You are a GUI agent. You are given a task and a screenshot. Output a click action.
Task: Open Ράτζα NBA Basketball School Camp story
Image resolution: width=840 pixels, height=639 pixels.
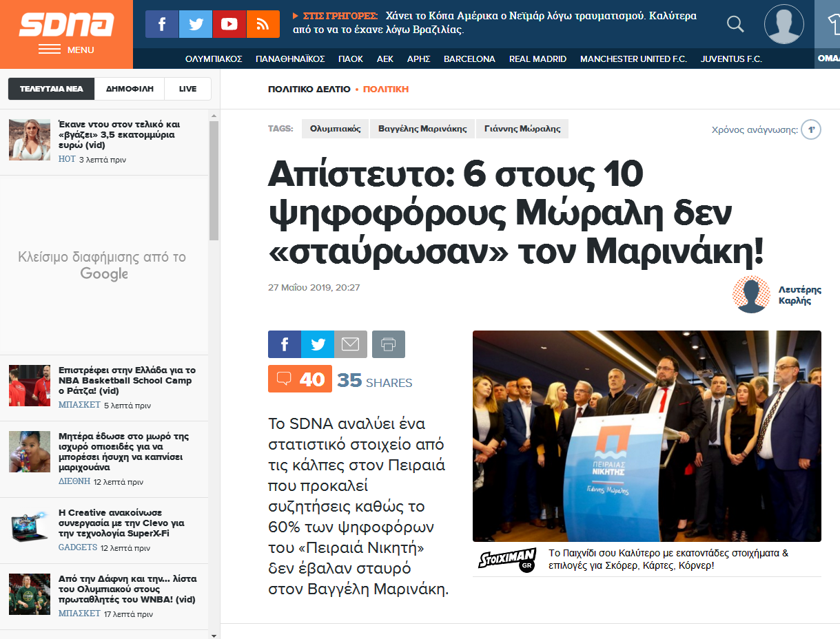[127, 380]
